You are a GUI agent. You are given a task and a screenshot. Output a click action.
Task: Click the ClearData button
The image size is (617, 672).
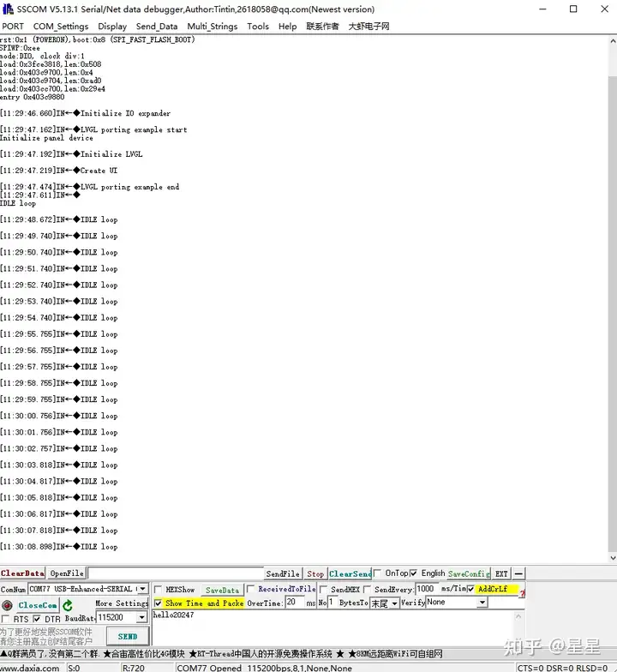22,573
